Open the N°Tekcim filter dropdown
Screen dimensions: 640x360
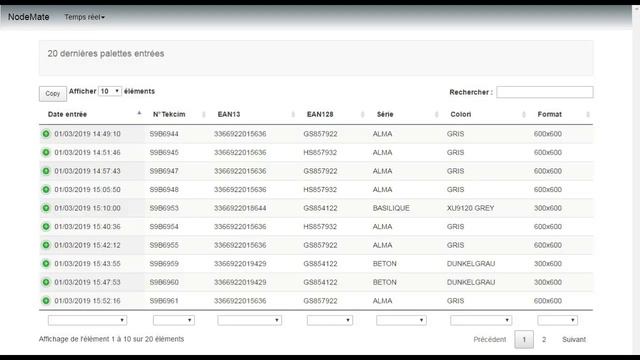[173, 320]
